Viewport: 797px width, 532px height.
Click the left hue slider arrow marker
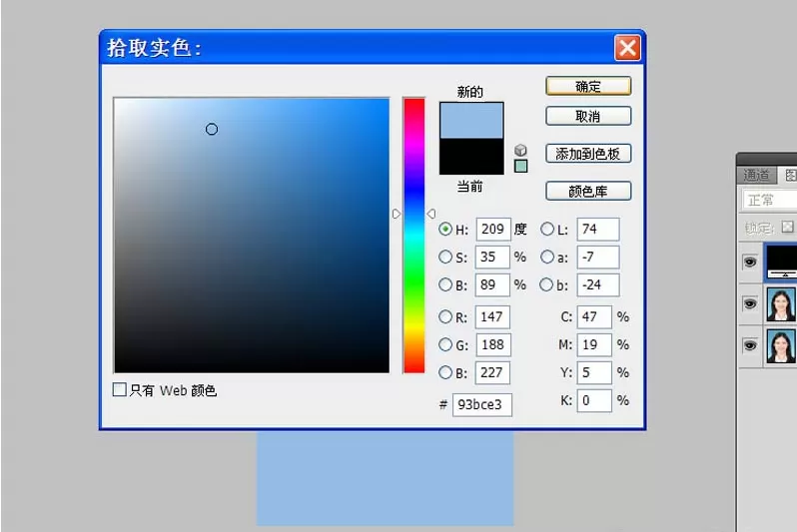pos(397,214)
